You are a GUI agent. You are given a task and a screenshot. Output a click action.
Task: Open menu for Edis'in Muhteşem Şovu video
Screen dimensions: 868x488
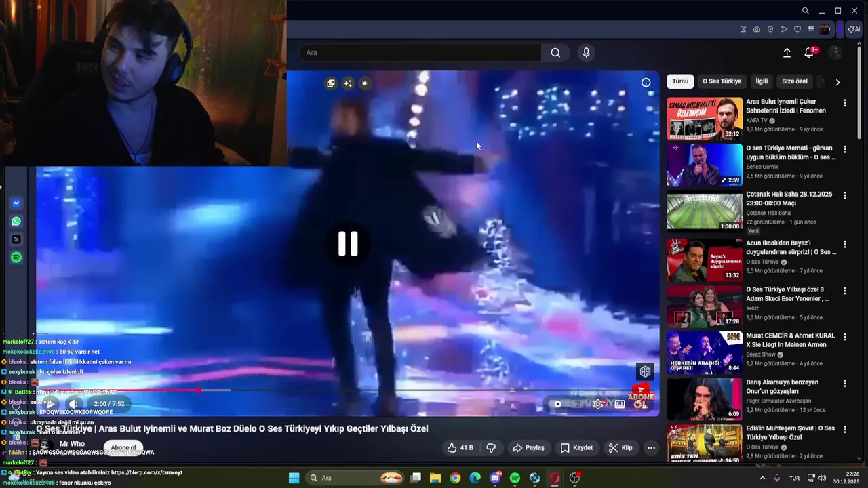coord(845,429)
